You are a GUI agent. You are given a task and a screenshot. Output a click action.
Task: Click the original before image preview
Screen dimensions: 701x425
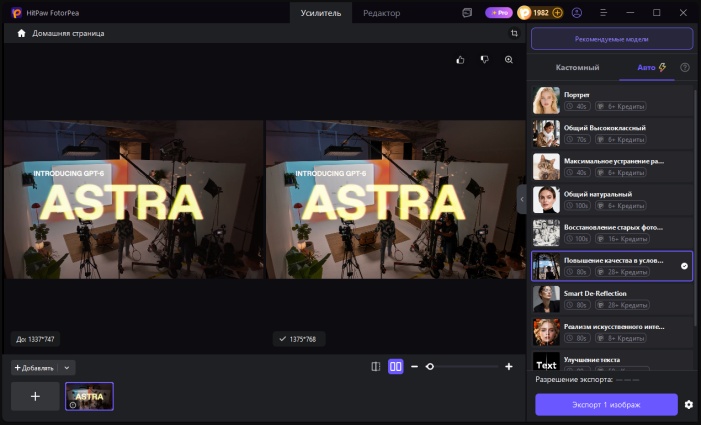click(134, 199)
